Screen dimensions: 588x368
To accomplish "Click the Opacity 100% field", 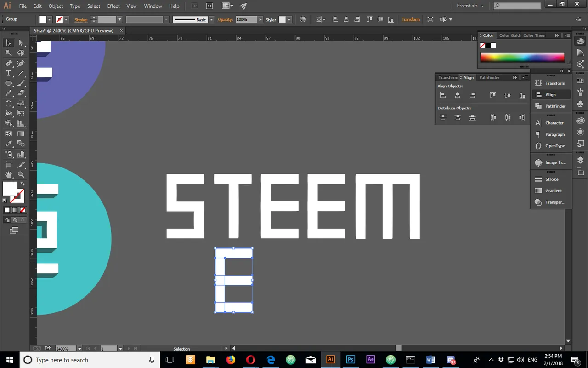I will coord(246,19).
